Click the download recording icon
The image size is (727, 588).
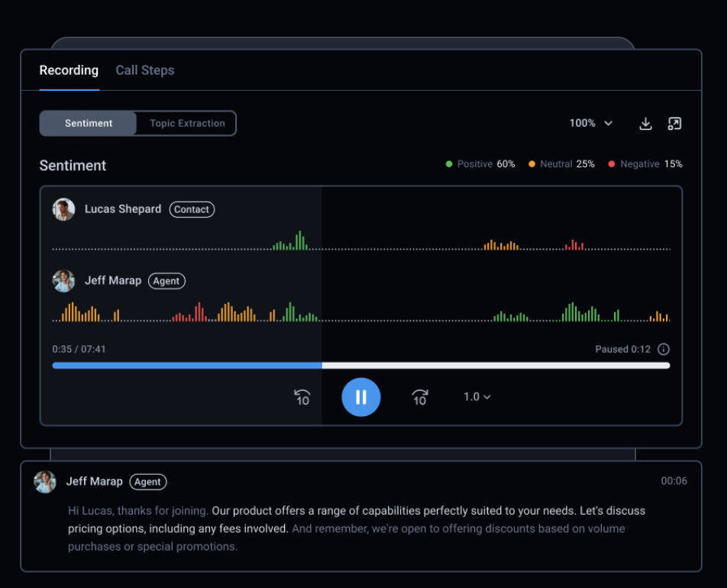pyautogui.click(x=645, y=124)
